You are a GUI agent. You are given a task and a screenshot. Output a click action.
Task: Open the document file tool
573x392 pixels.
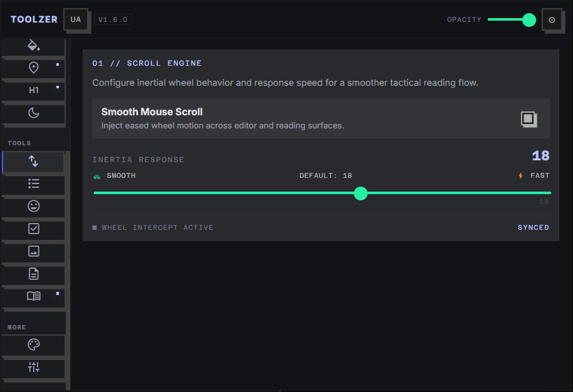(x=33, y=274)
